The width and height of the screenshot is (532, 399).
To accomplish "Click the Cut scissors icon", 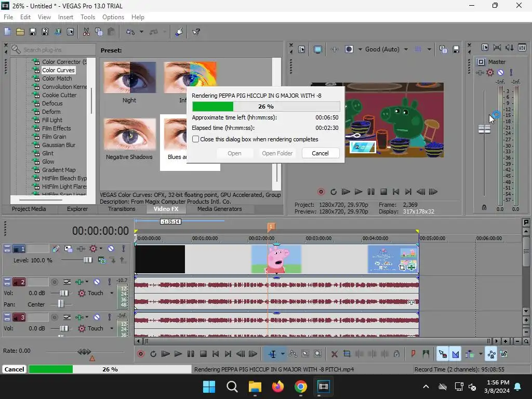I will 86,32.
